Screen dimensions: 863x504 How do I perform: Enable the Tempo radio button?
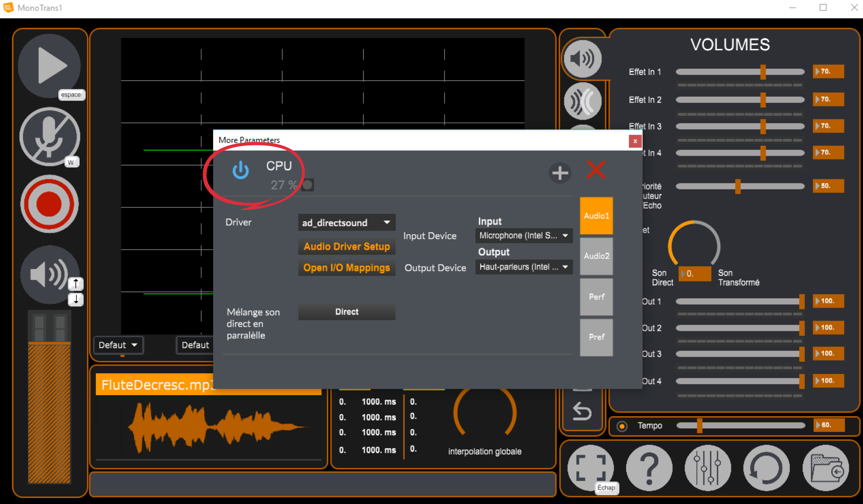pyautogui.click(x=622, y=426)
